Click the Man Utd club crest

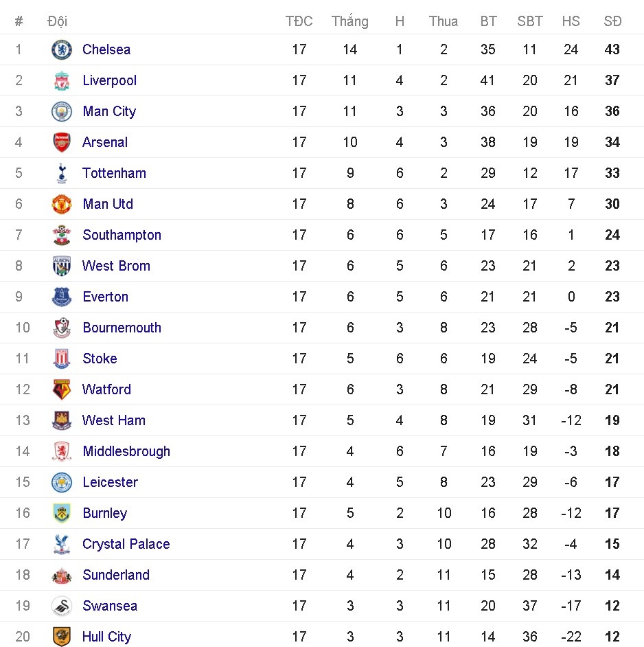[x=62, y=204]
